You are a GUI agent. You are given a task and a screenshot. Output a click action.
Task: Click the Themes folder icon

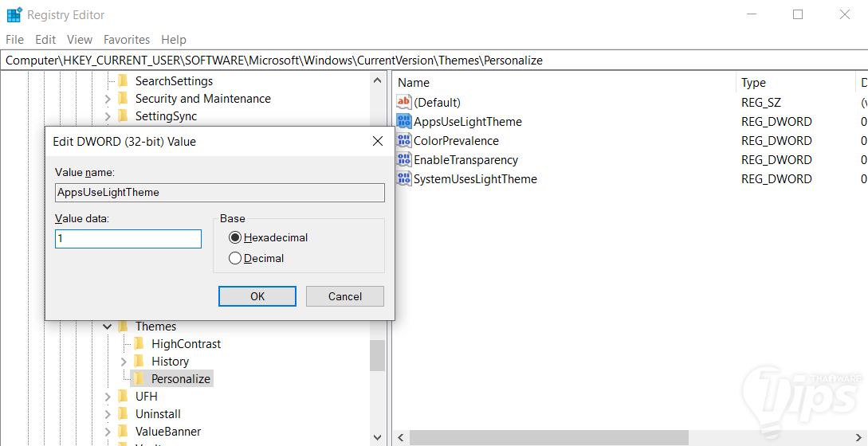(123, 327)
